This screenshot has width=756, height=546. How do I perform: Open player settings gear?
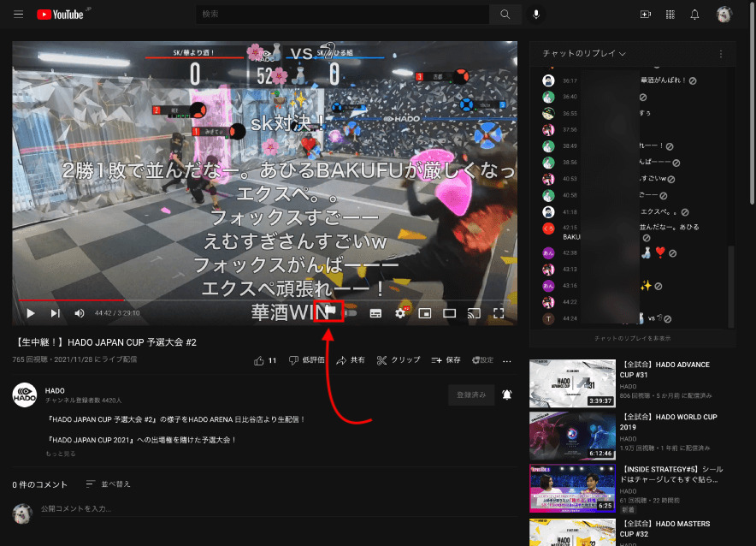pyautogui.click(x=400, y=313)
